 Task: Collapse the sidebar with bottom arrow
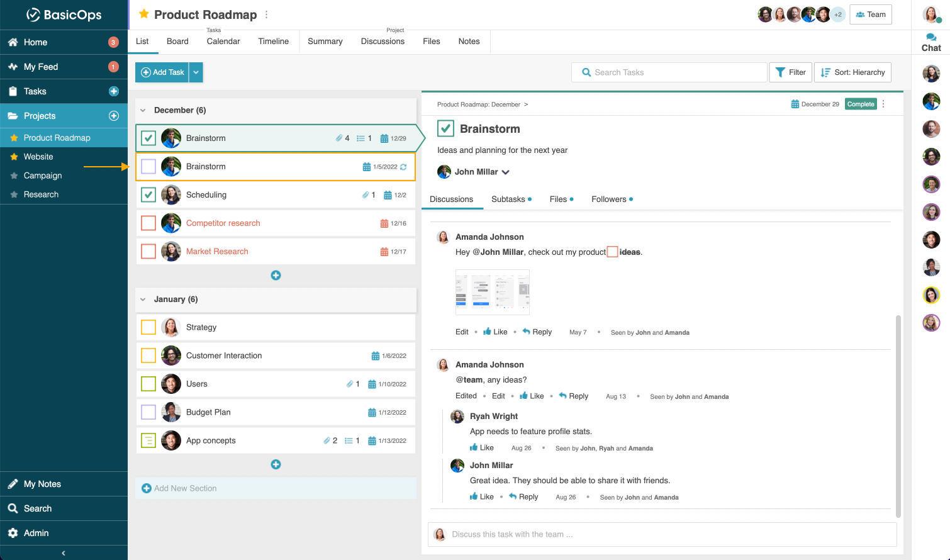[64, 553]
